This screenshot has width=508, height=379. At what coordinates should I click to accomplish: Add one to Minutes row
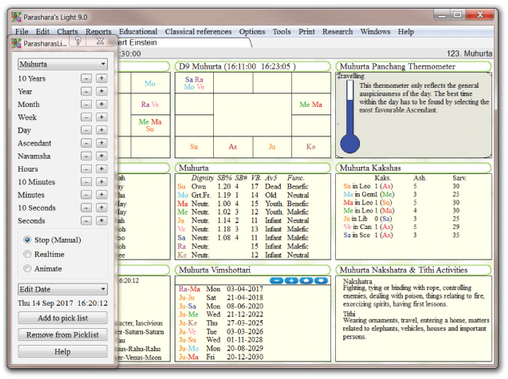pos(102,195)
